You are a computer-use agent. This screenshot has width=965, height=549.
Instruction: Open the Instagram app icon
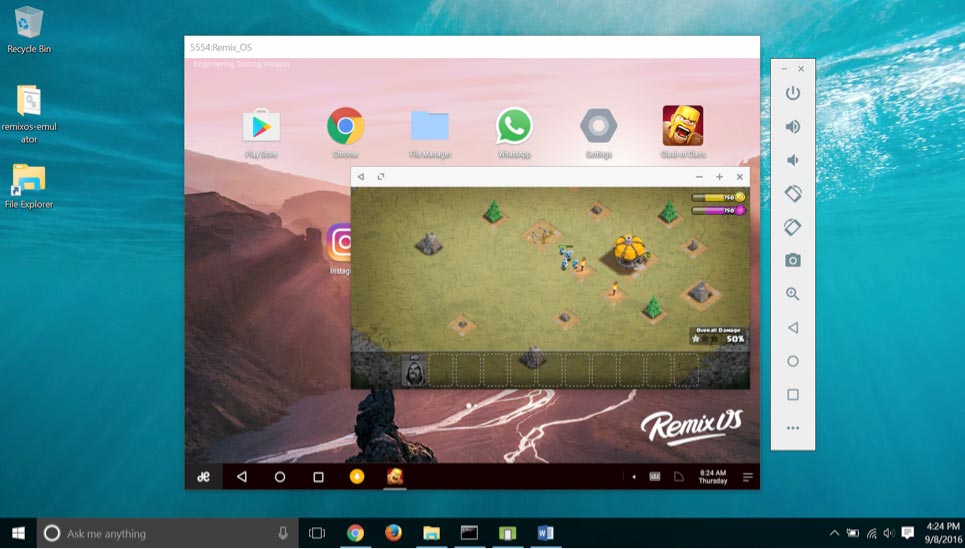(340, 242)
